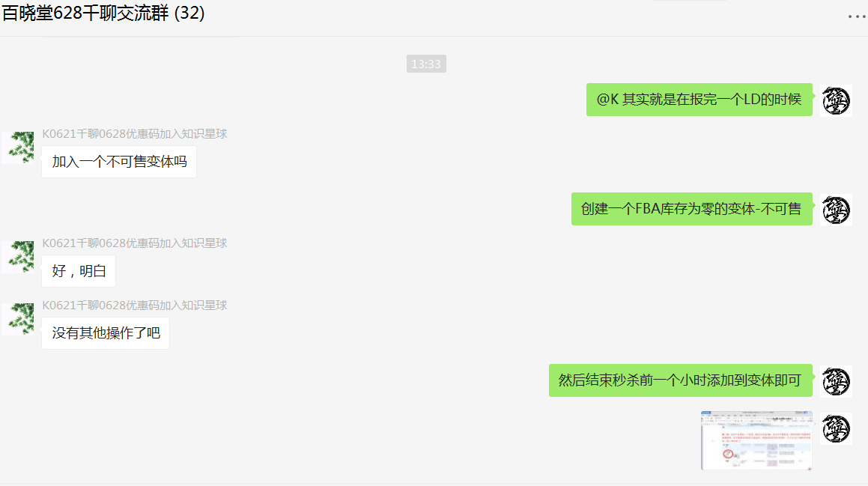This screenshot has height=486, width=868.
Task: Click sender avatar next to image message
Action: (835, 428)
